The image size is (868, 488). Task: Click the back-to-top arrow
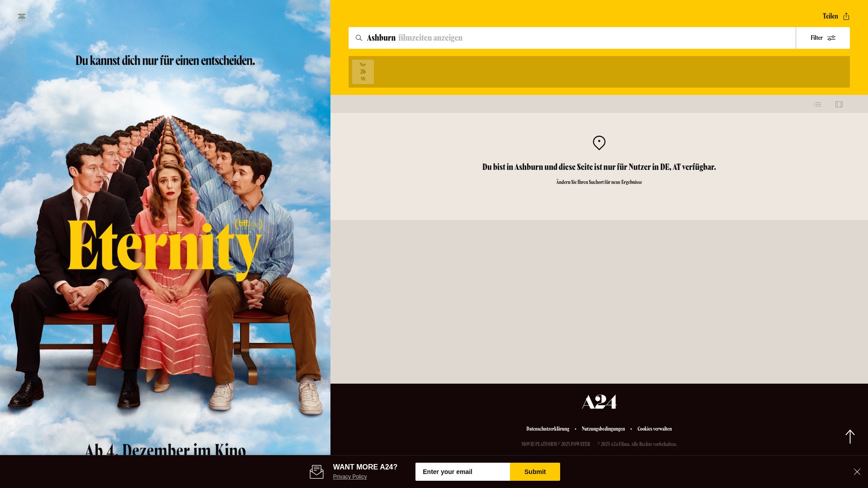click(850, 436)
